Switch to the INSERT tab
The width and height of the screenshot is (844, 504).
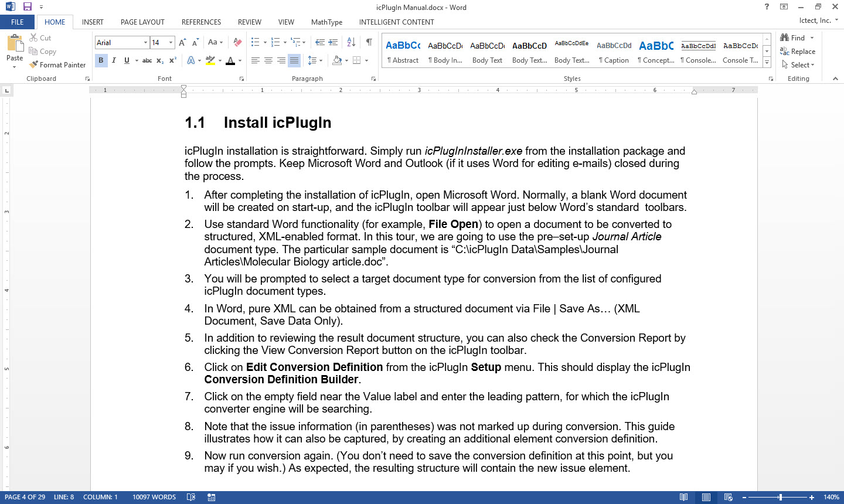pyautogui.click(x=93, y=22)
